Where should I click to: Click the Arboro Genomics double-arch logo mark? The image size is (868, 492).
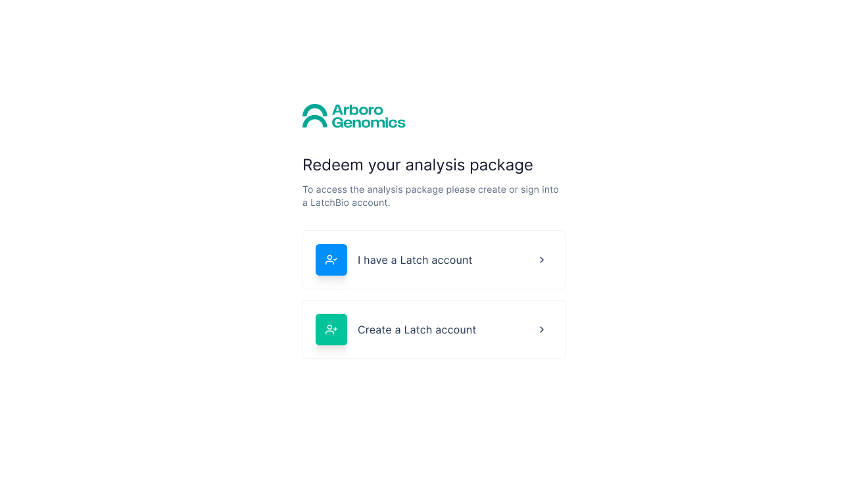(x=315, y=116)
